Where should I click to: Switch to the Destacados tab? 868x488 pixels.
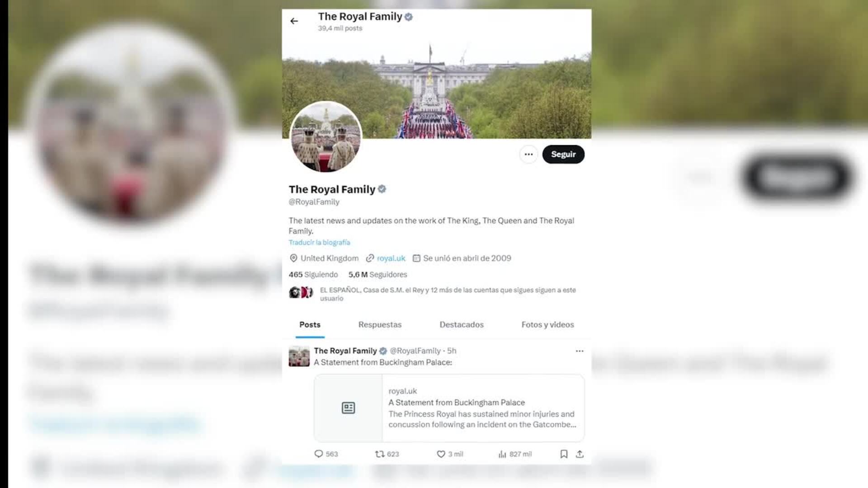click(462, 324)
